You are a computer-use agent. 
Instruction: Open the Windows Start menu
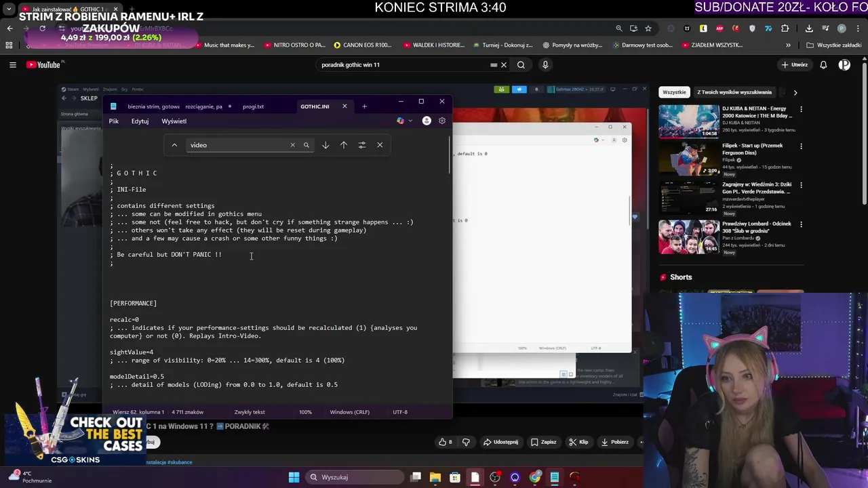click(294, 477)
